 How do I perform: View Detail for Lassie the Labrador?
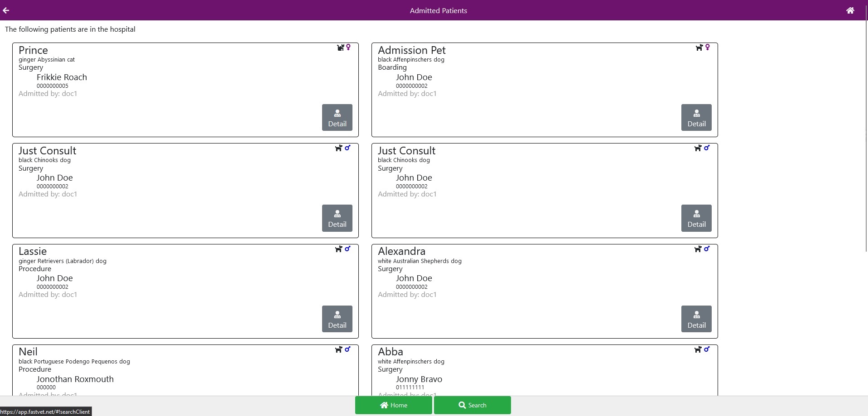[x=337, y=319]
